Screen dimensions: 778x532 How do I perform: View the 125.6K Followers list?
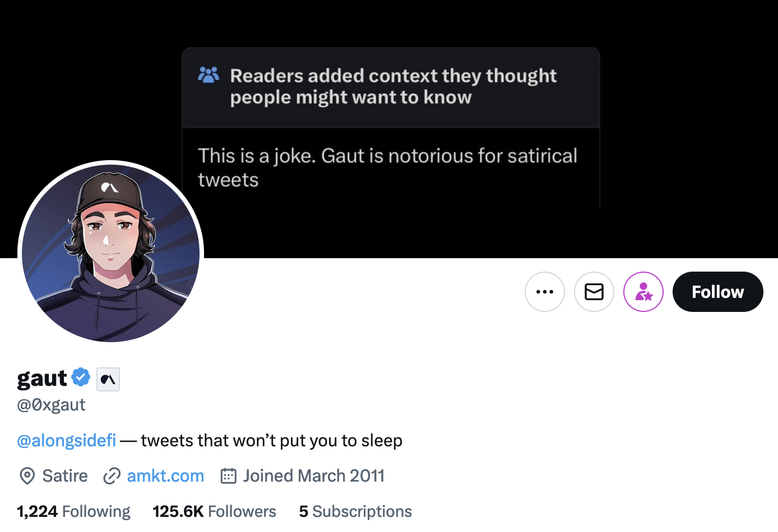pos(214,511)
